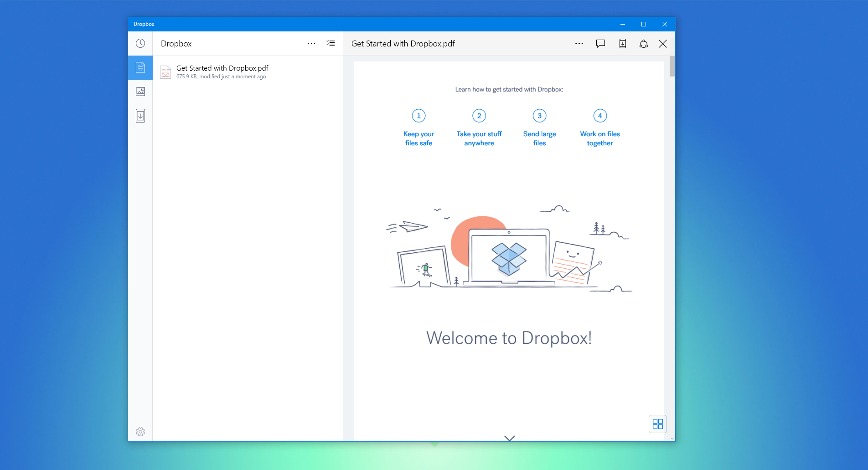Make the PDF available offline

point(623,44)
